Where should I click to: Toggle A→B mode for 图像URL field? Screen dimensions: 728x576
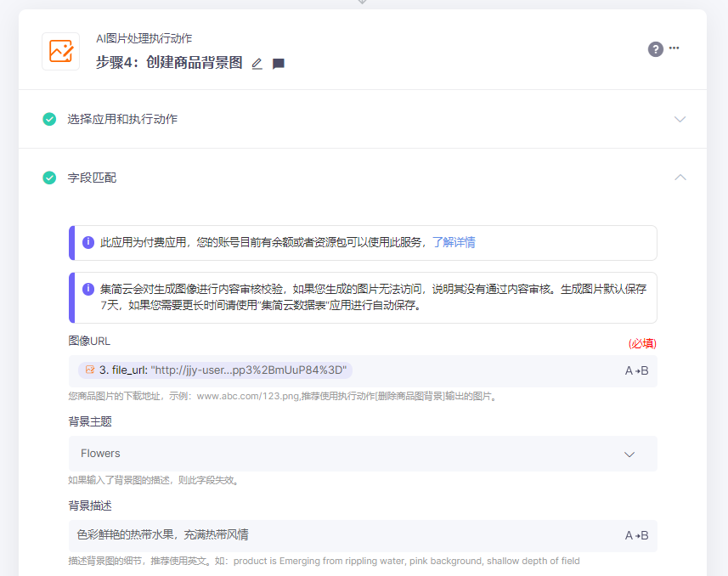coord(636,370)
